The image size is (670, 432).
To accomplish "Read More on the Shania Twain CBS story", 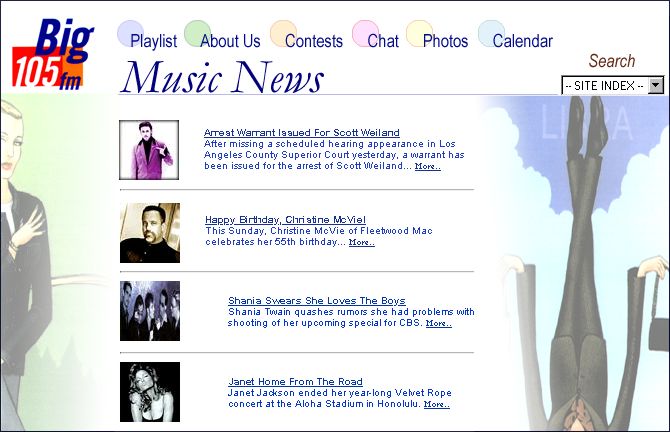I will (x=439, y=323).
